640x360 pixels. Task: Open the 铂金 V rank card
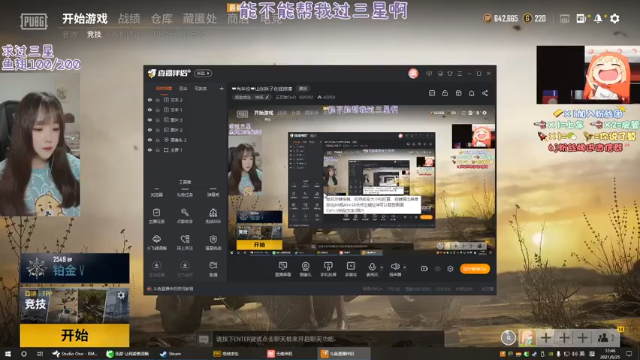(x=75, y=268)
